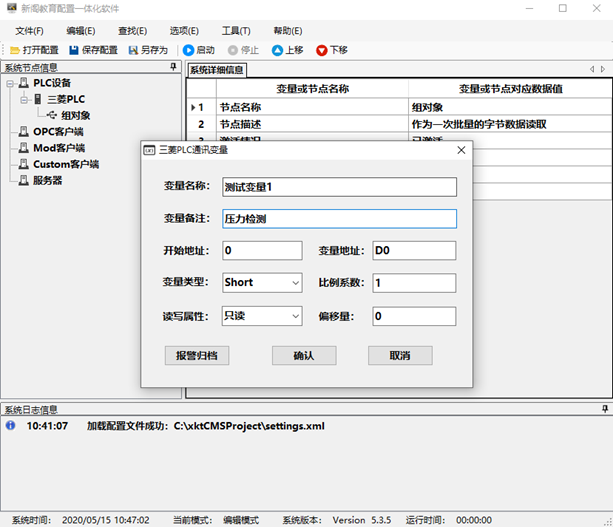Screen dimensions: 613x527
Task: Open the 工具(T) menu
Action: [236, 31]
